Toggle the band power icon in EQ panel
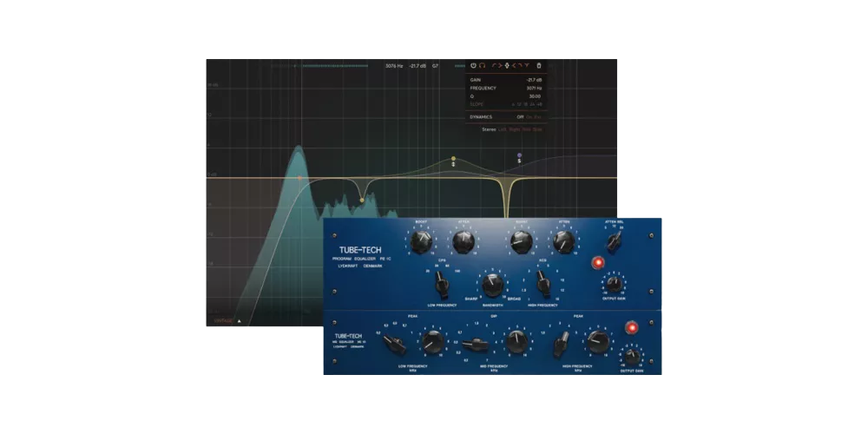This screenshot has width=868, height=434. pos(473,65)
